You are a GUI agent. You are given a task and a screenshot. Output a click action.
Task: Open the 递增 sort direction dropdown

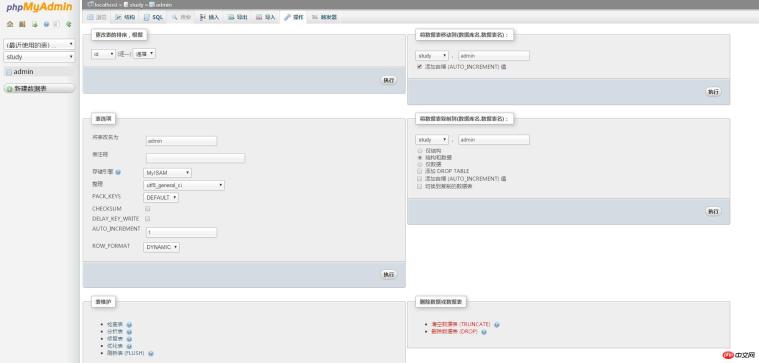click(x=144, y=54)
